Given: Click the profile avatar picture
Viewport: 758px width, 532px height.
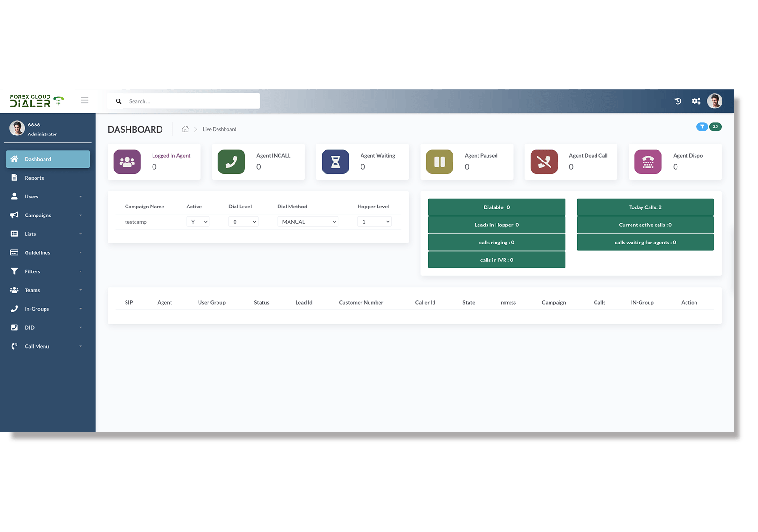Looking at the screenshot, I should 715,101.
